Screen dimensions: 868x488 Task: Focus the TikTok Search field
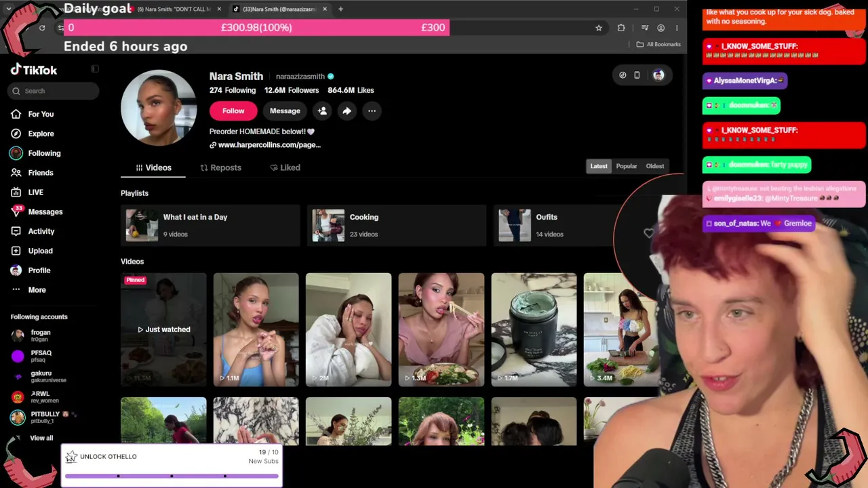pyautogui.click(x=54, y=91)
